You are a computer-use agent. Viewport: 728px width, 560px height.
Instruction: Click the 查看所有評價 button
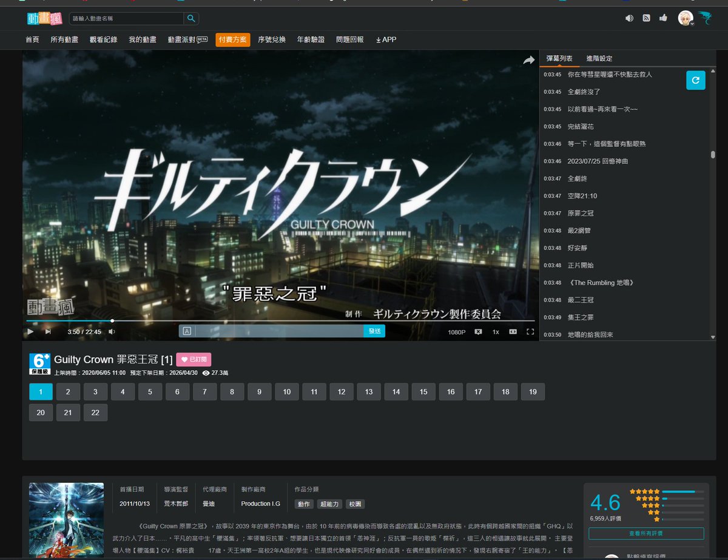pyautogui.click(x=647, y=533)
